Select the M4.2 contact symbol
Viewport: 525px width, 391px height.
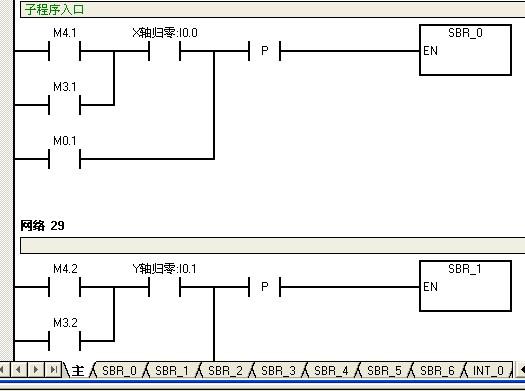pyautogui.click(x=64, y=287)
